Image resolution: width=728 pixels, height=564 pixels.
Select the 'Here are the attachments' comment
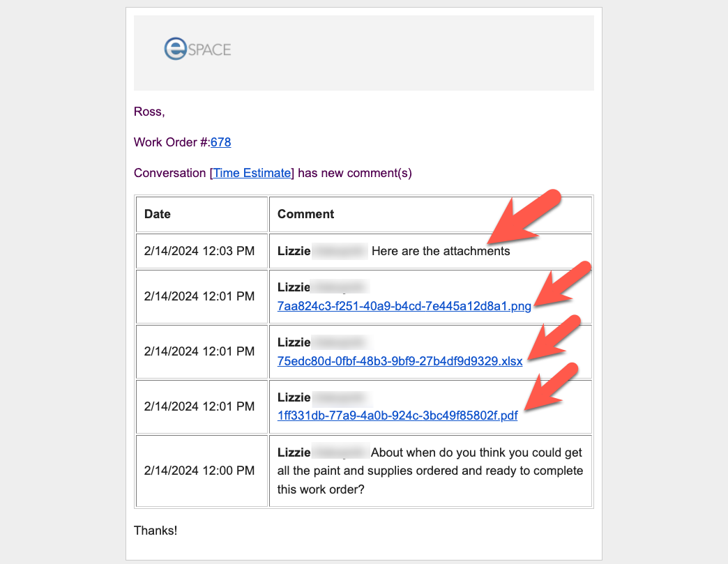coord(441,251)
